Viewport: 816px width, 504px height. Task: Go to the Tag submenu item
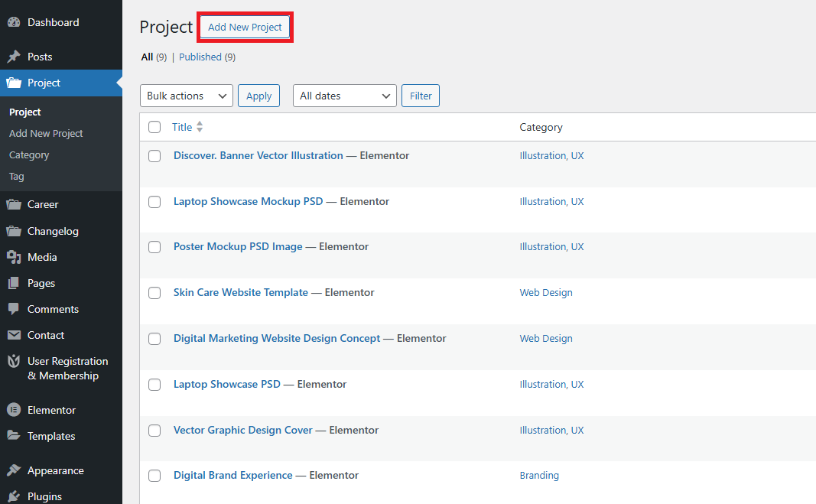tap(17, 176)
